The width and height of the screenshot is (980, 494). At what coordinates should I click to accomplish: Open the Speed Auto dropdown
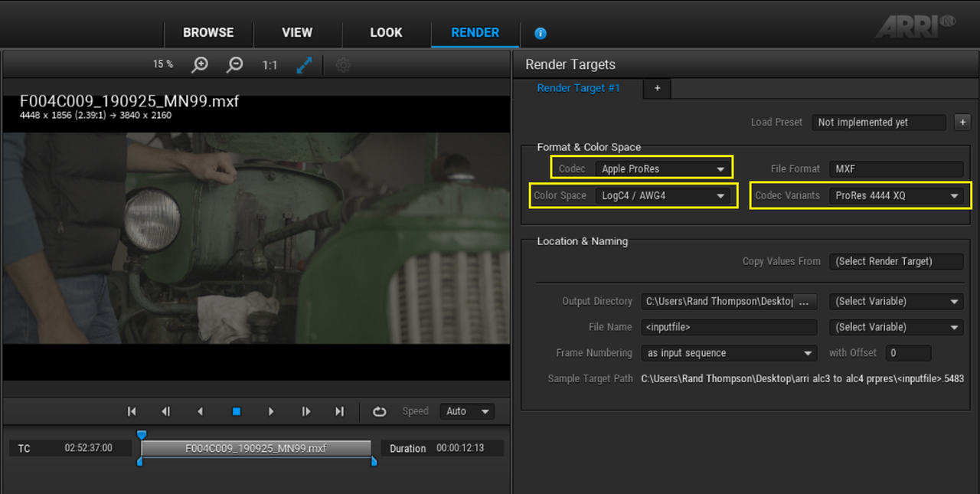467,411
